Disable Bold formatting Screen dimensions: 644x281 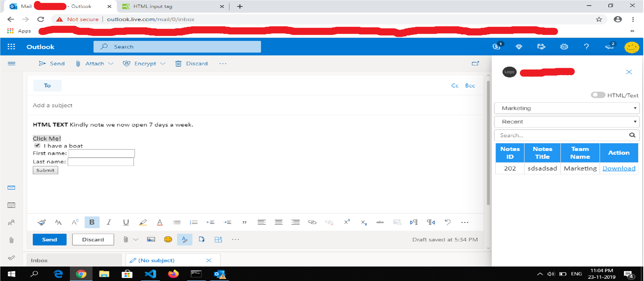pos(92,222)
